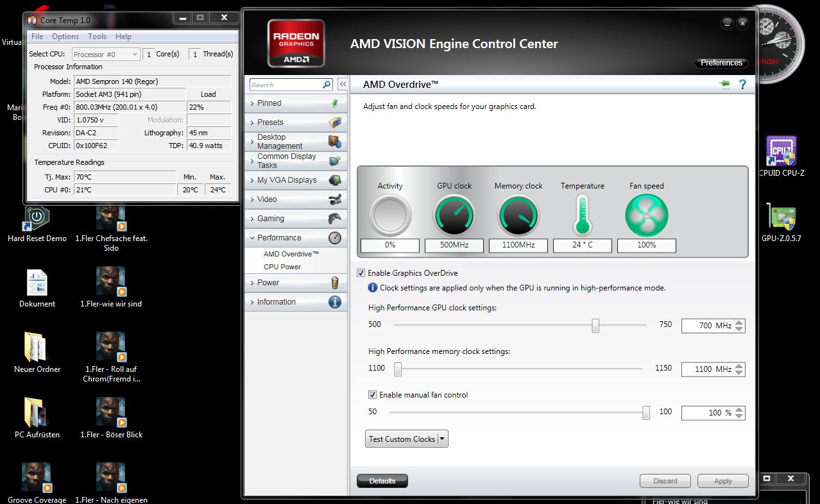This screenshot has width=820, height=504.
Task: Select the 1.Fler - Böser Blick media file
Action: pos(111,418)
